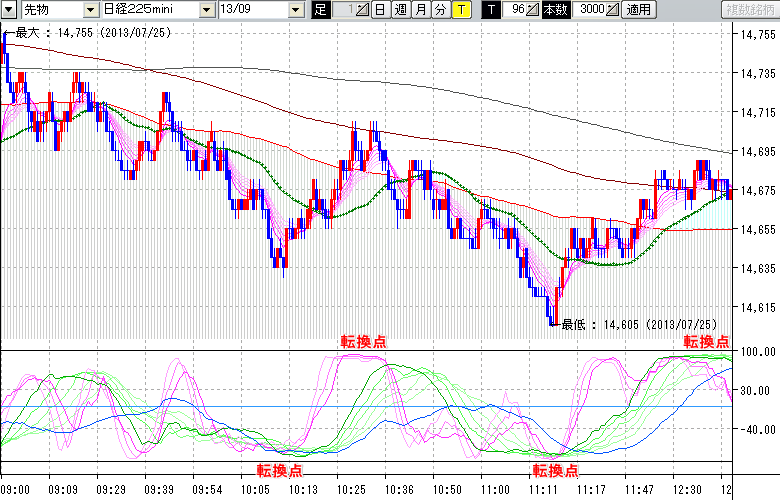
Task: Open the leftmost dropdown arrow in toolbar
Action: point(8,10)
